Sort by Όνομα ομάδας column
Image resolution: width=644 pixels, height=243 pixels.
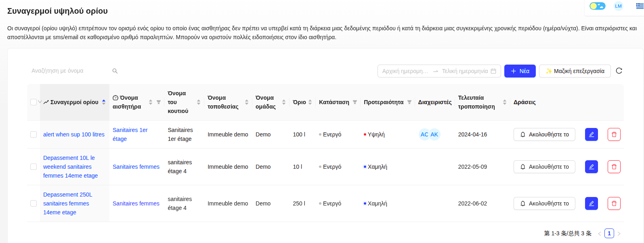click(x=284, y=102)
